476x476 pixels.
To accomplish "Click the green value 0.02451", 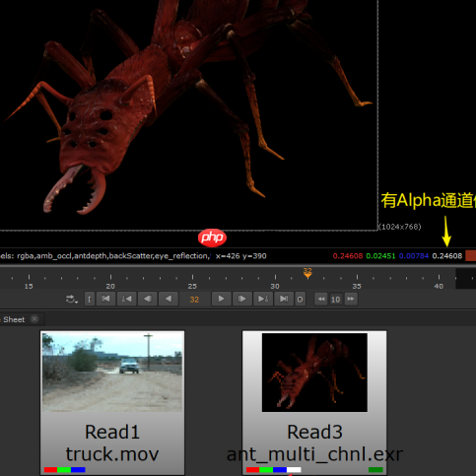I will click(380, 256).
